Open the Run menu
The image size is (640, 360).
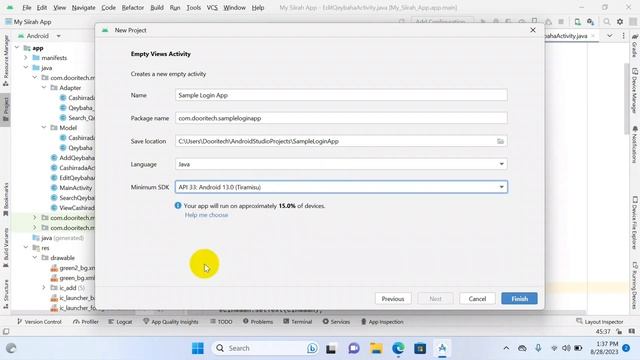[x=175, y=8]
